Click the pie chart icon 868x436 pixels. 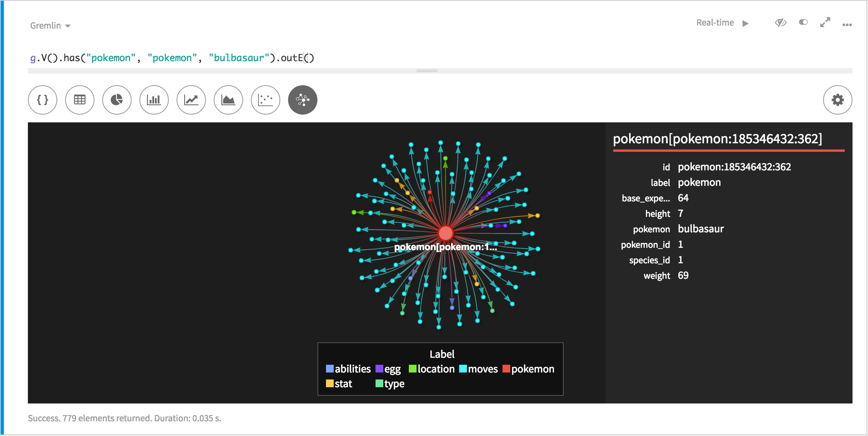[116, 100]
